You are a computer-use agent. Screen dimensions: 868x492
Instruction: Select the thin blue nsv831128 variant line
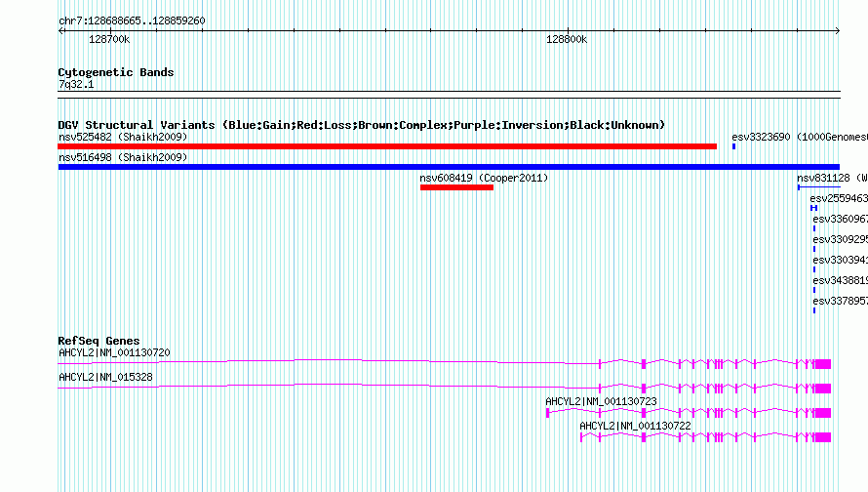[819, 187]
